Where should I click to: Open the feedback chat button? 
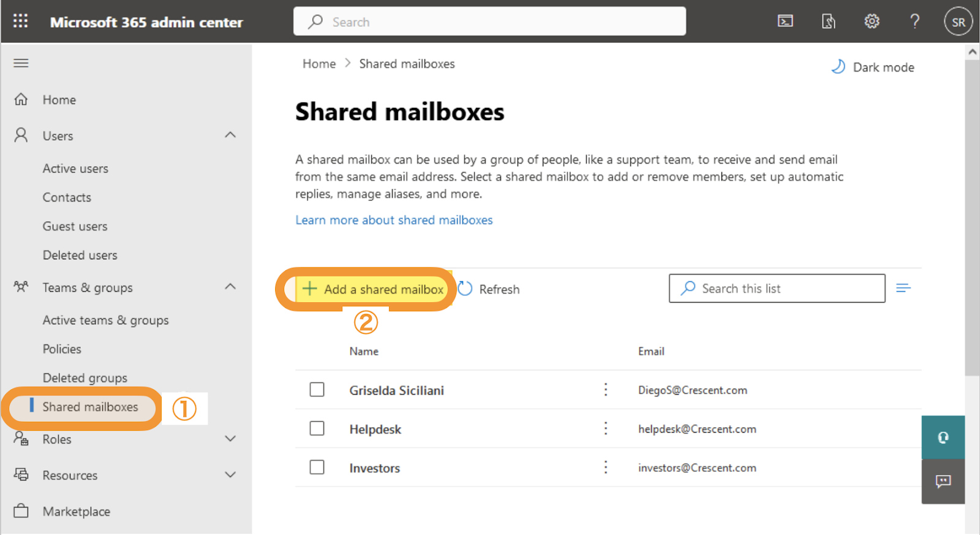pyautogui.click(x=943, y=482)
